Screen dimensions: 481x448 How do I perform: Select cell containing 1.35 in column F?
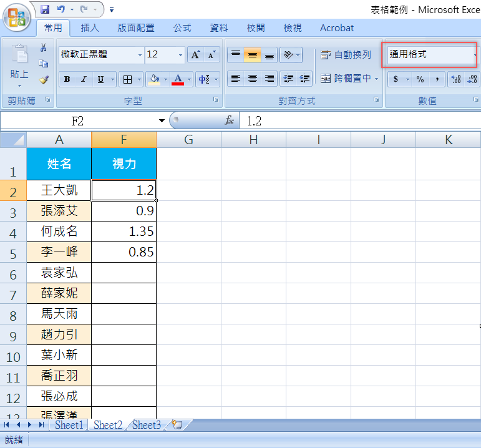(x=124, y=231)
